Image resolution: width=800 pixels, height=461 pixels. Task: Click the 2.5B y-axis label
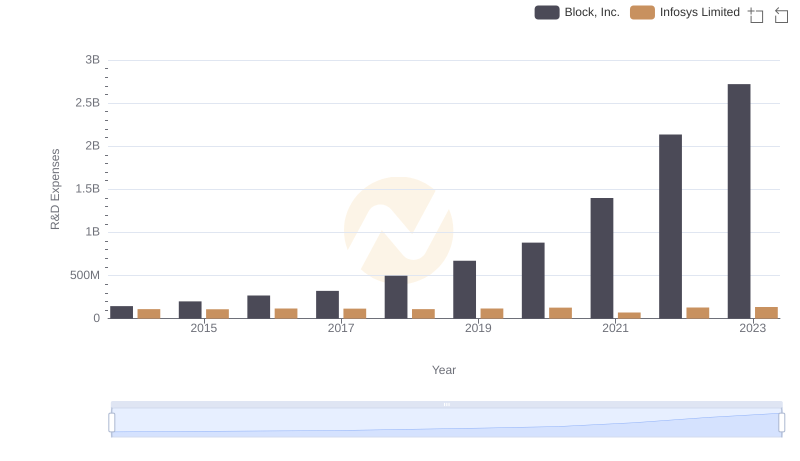click(x=88, y=103)
